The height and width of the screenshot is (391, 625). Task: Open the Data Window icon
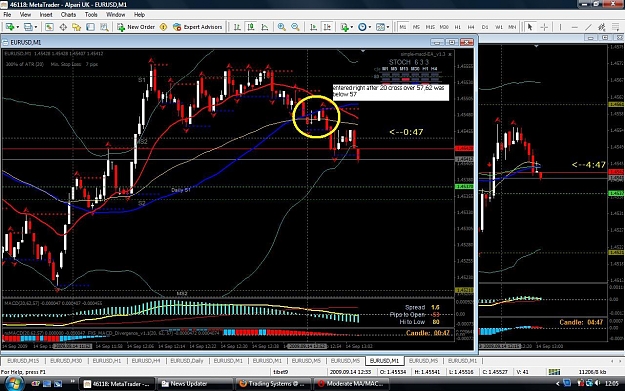pyautogui.click(x=63, y=27)
